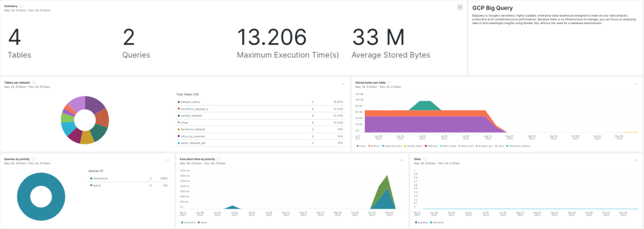Open the Tables per dataset options menu
644x229 pixels.
[343, 83]
